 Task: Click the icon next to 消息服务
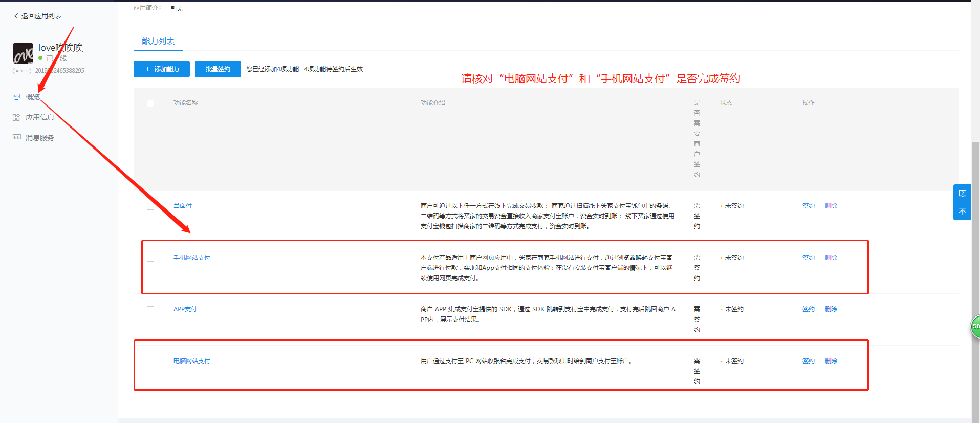point(16,138)
